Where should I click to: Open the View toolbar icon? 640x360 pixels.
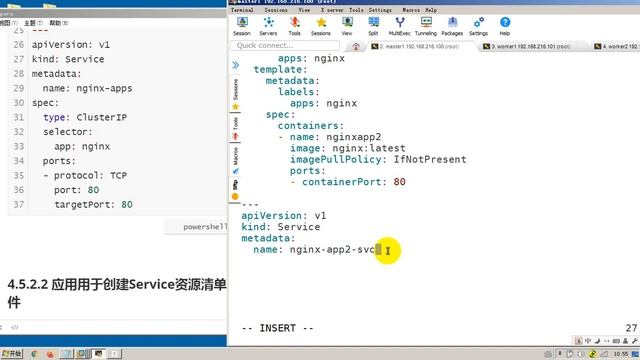pos(347,26)
